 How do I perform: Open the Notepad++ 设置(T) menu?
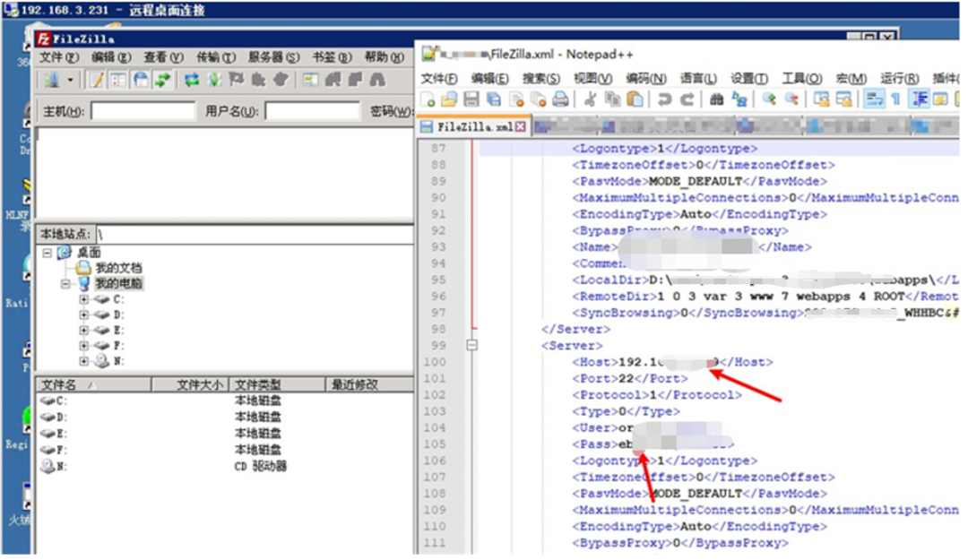(749, 79)
